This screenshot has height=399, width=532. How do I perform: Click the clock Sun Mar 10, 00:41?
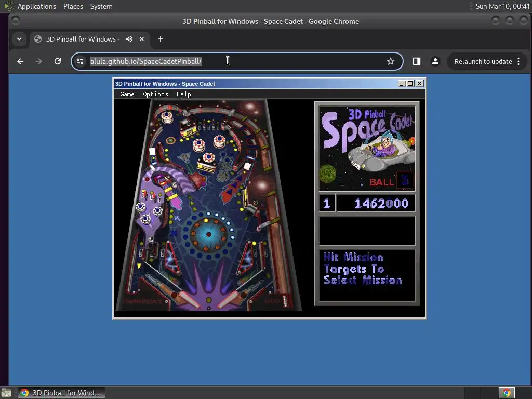(x=502, y=6)
